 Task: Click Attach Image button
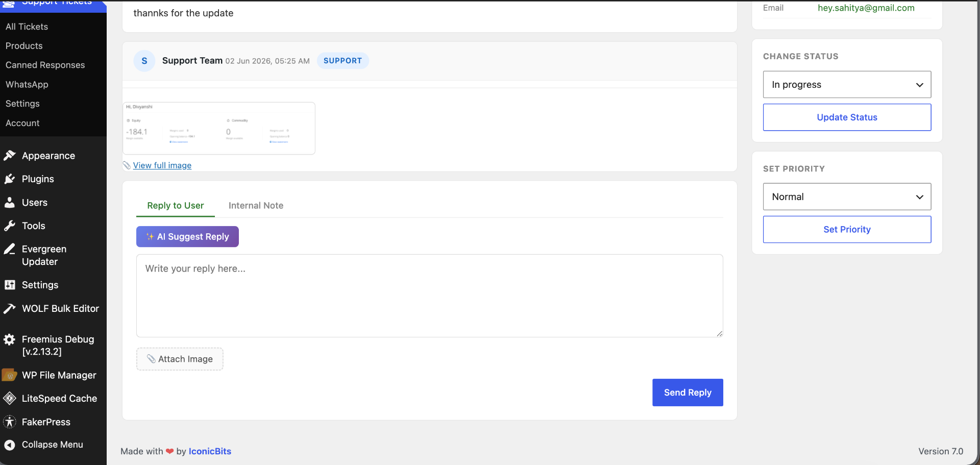[x=180, y=359]
